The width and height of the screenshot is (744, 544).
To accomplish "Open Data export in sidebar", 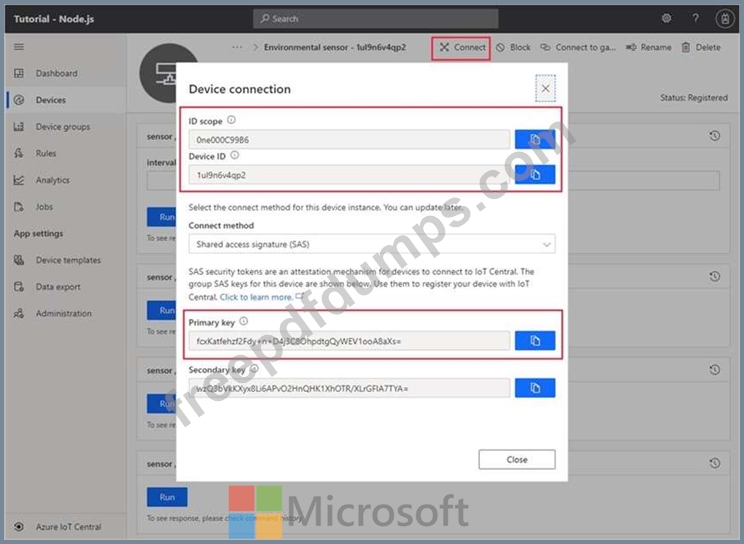I will (65, 287).
